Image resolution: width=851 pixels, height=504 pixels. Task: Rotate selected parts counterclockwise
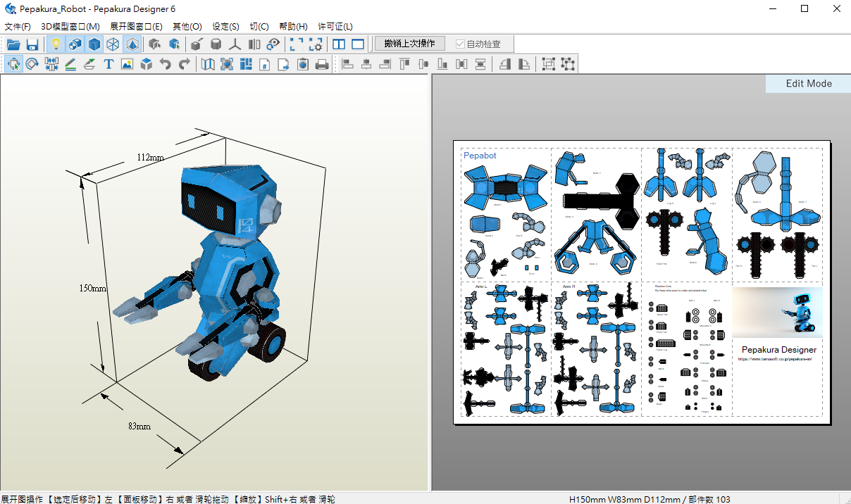505,64
